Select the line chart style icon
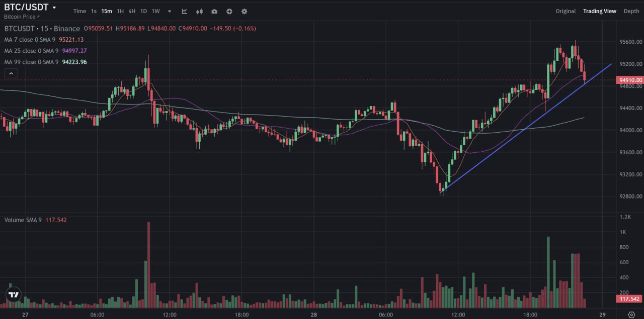The image size is (644, 319). click(184, 11)
